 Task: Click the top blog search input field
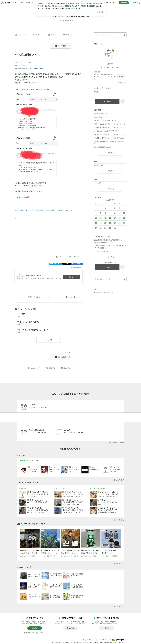[x=108, y=35]
